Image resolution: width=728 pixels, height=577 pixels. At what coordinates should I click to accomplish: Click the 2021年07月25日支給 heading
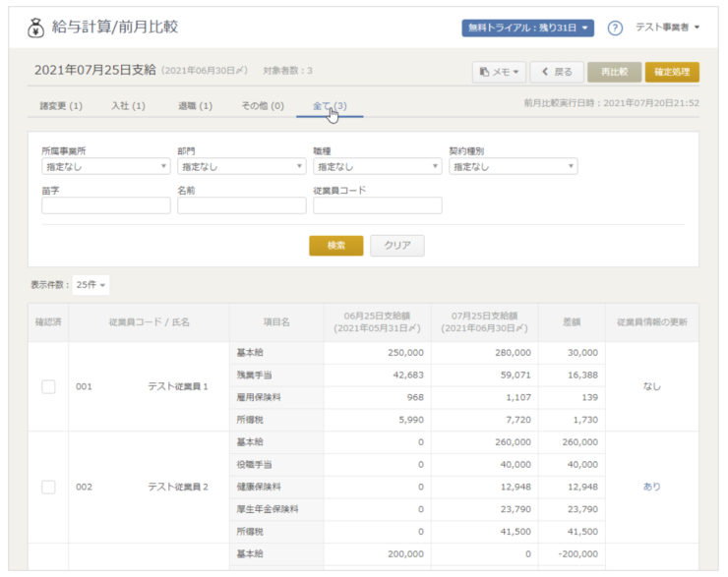click(95, 70)
